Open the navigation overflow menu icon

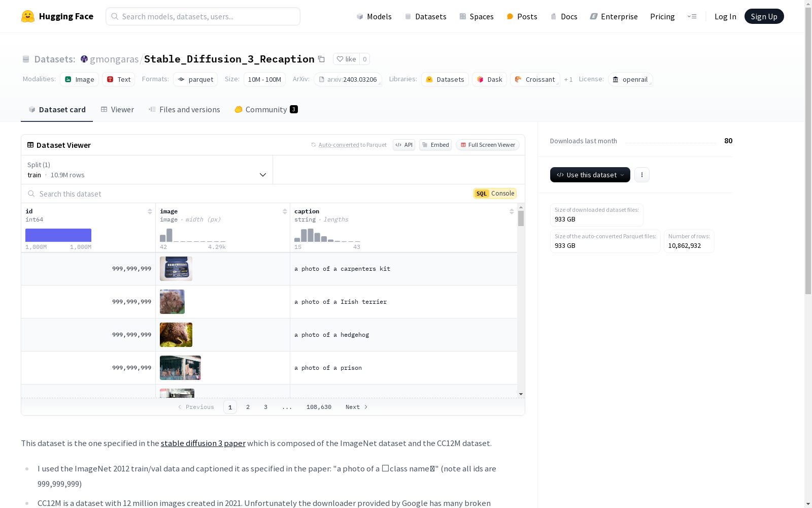692,16
